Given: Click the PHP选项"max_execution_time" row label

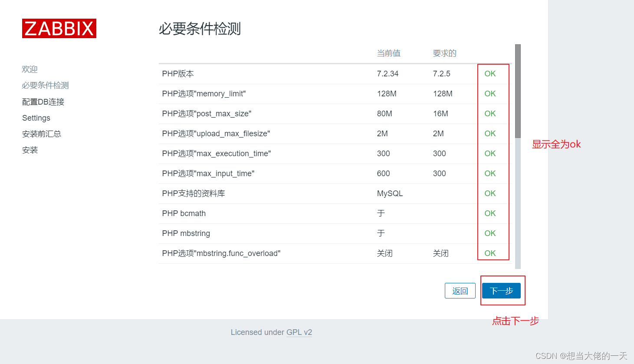Looking at the screenshot, I should point(217,154).
